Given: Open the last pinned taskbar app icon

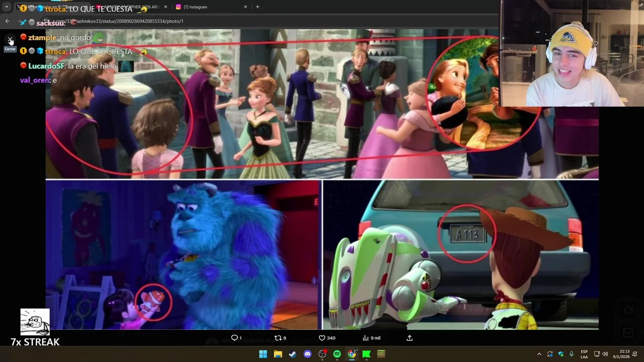Looking at the screenshot, I should click(x=381, y=354).
